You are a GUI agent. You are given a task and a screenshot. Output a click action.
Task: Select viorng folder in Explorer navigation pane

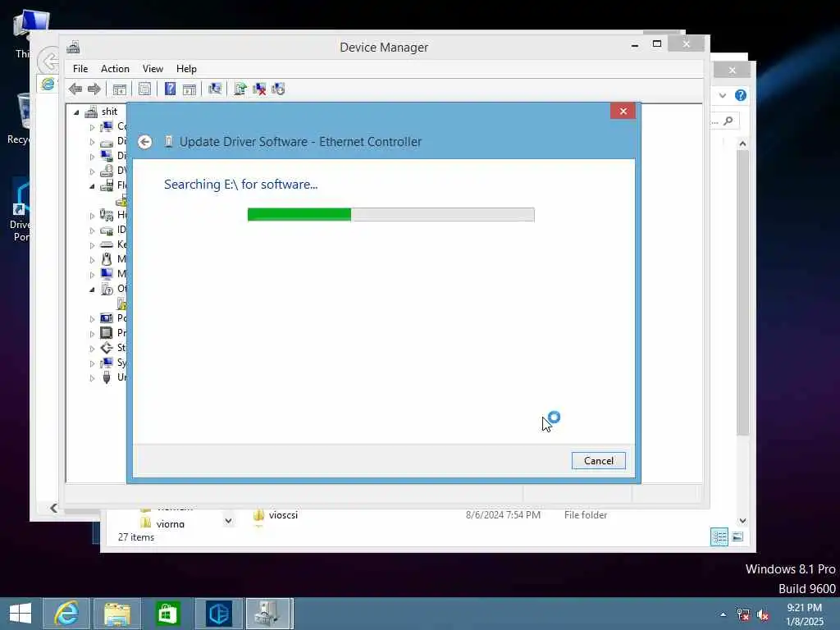tap(171, 524)
